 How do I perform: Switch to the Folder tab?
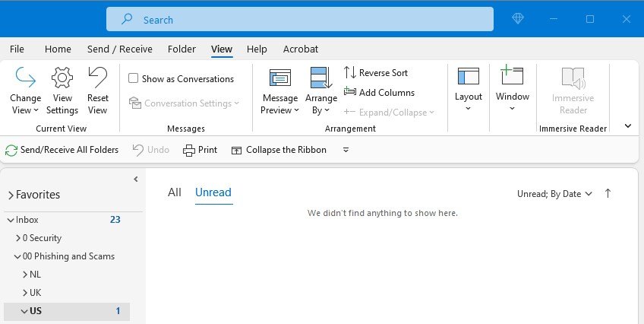182,49
